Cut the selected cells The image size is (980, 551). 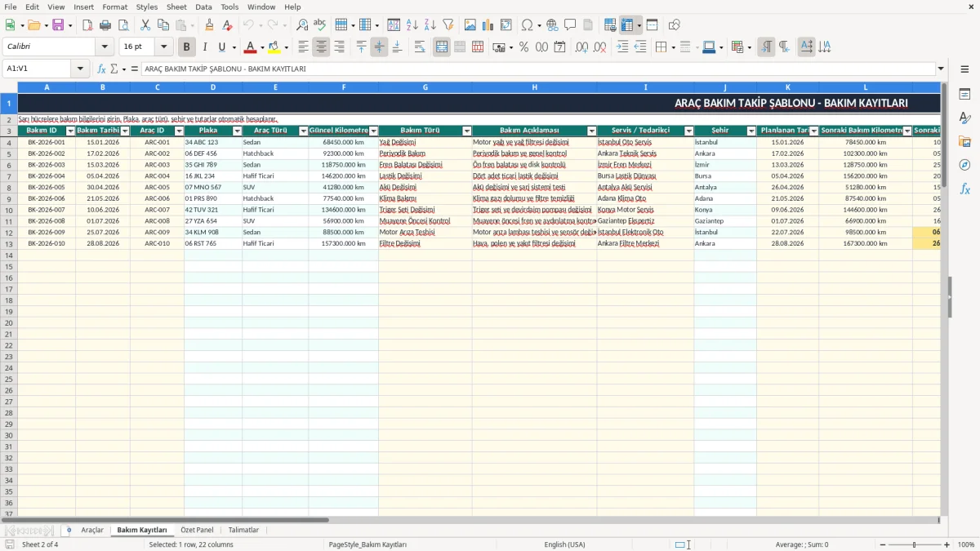coord(145,25)
